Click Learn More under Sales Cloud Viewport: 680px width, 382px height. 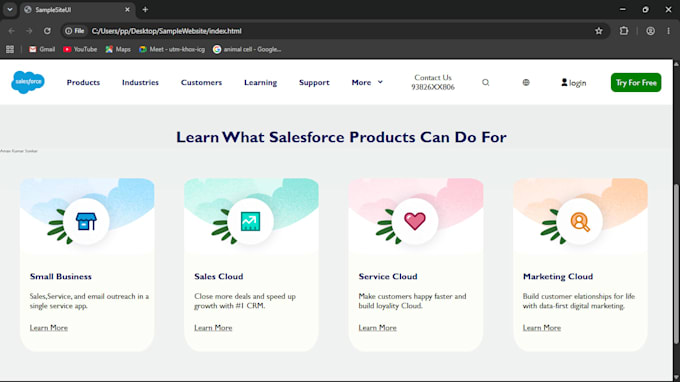pos(213,328)
